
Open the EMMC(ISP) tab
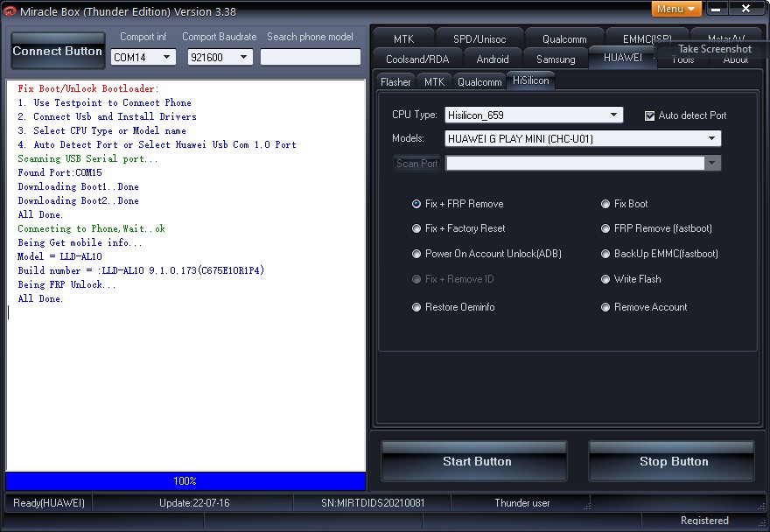pyautogui.click(x=647, y=38)
